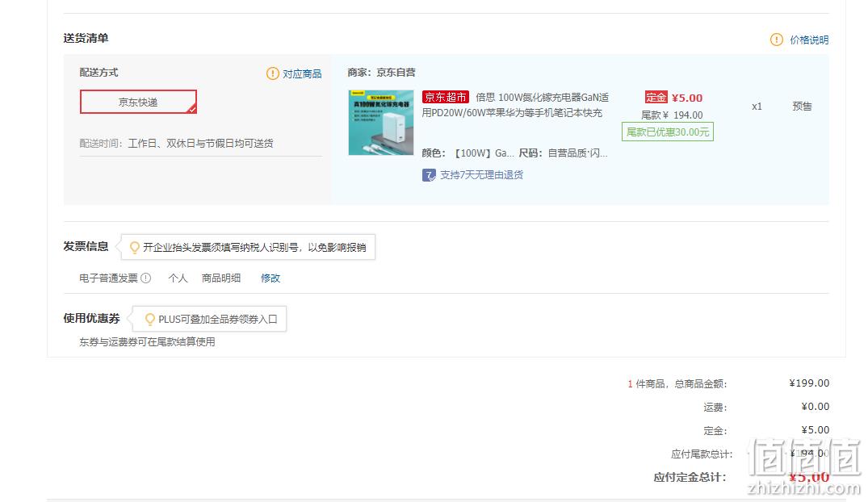Click the 价格说明 exclamation icon
868x502 pixels.
pos(776,40)
